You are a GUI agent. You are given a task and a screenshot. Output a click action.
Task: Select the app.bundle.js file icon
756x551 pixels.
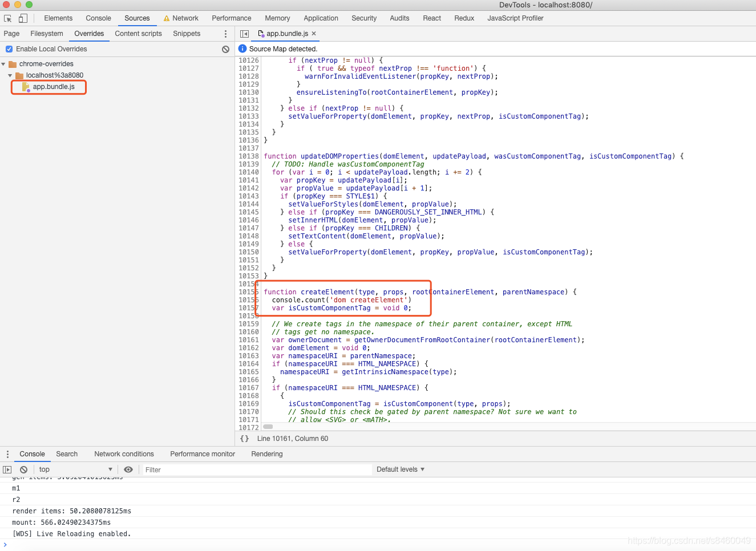(26, 87)
